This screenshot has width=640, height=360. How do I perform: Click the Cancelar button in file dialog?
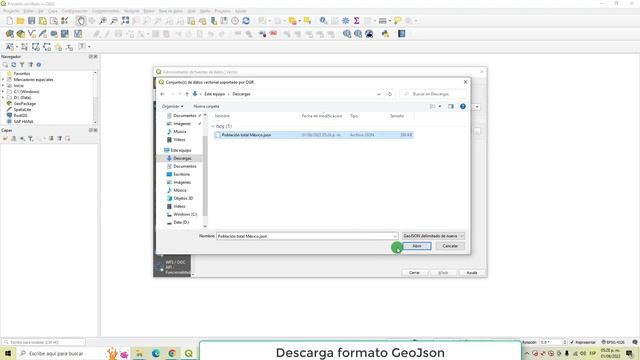[450, 246]
